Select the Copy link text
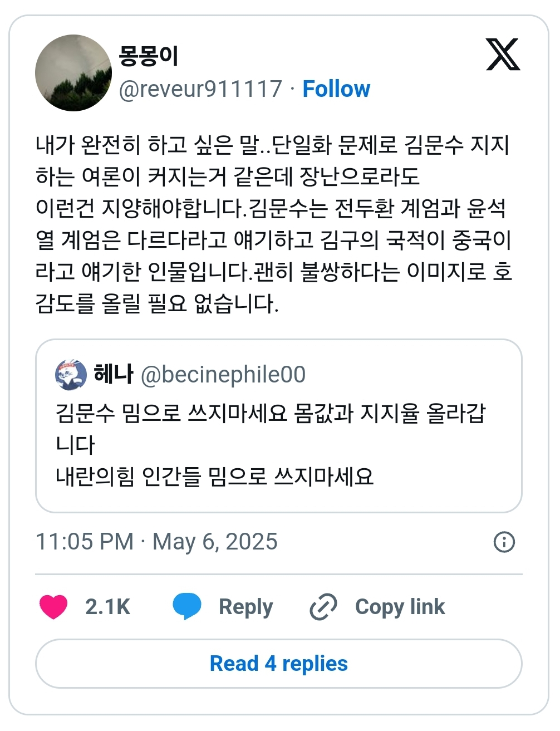 point(400,606)
